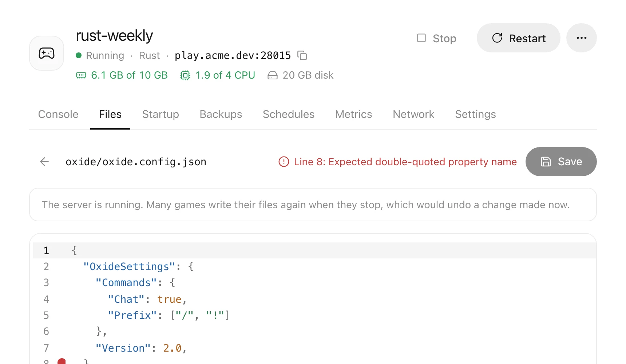Place cursor on line 1 opening brace
This screenshot has height=364, width=626.
click(74, 250)
